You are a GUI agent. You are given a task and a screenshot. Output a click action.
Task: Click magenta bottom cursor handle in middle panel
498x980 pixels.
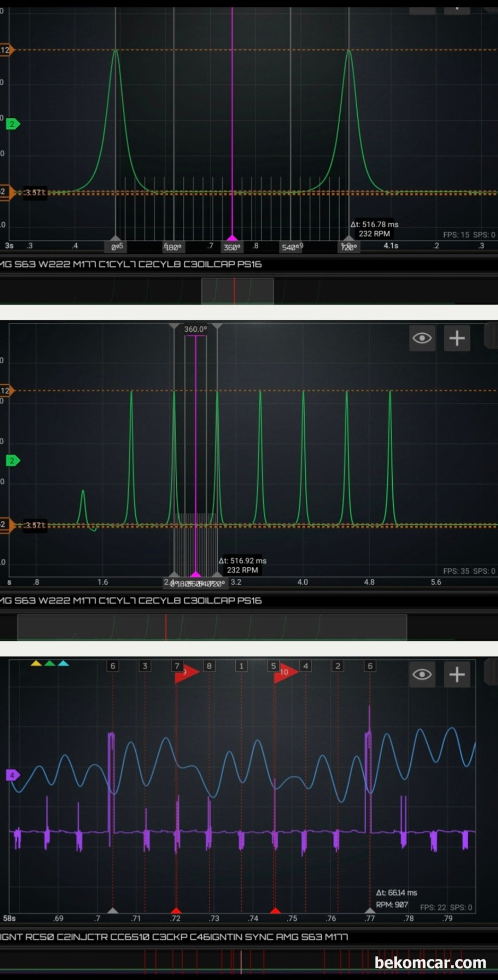[x=196, y=574]
